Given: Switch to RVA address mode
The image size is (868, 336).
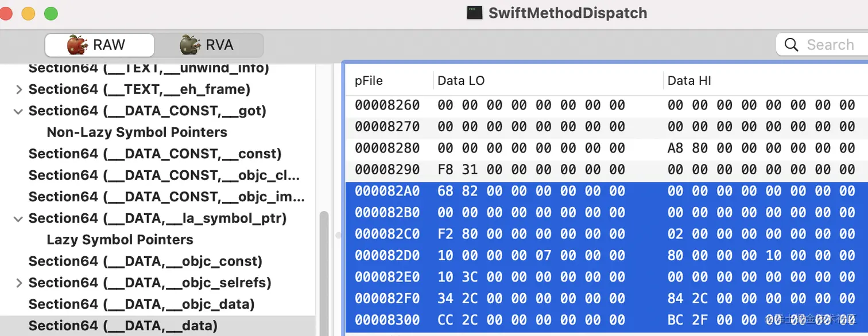Looking at the screenshot, I should 208,45.
